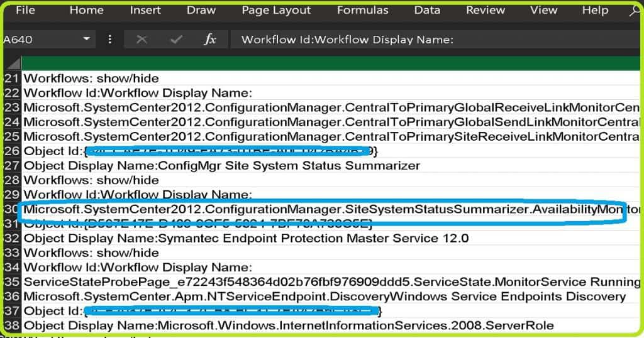Select 'Workflows: show/hide' cell in row 28

pyautogui.click(x=331, y=180)
